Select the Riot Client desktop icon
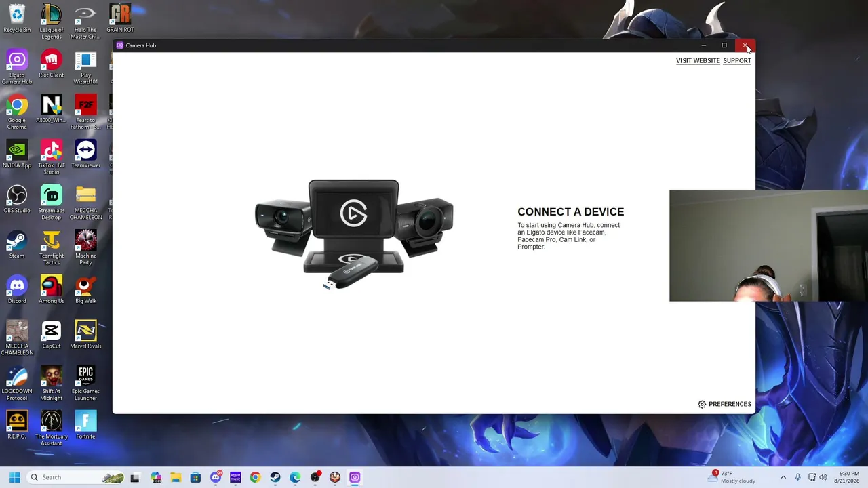 point(52,64)
